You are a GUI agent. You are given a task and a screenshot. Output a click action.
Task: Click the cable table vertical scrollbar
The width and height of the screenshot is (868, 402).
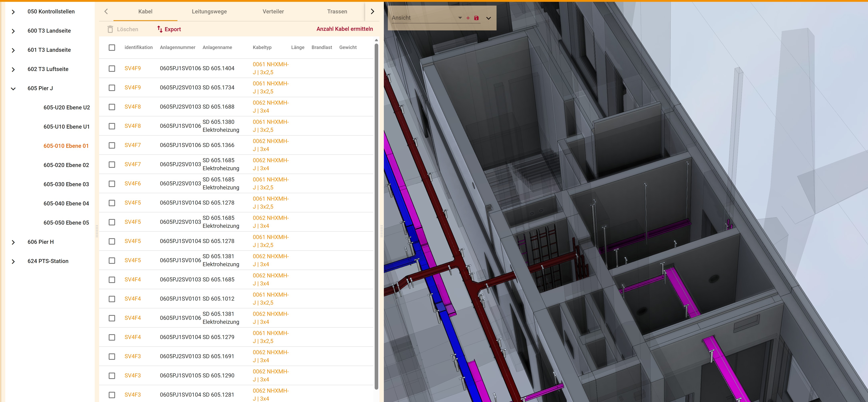pyautogui.click(x=376, y=216)
